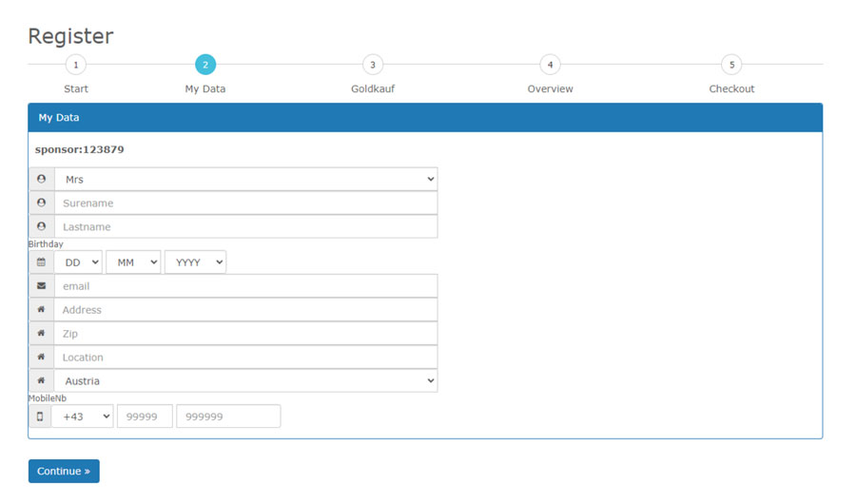Open the MM birthday month dropdown
This screenshot has height=504, width=856.
pyautogui.click(x=133, y=262)
